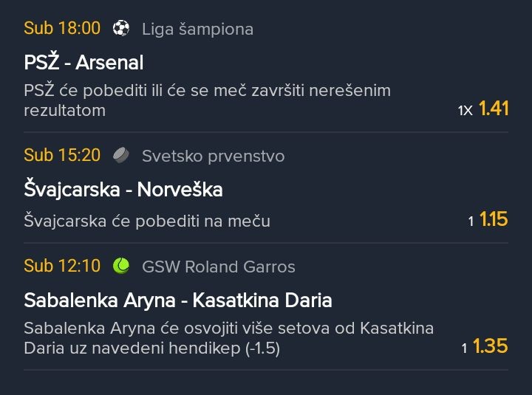Click the bet type 1 beside 1.15

click(x=471, y=221)
